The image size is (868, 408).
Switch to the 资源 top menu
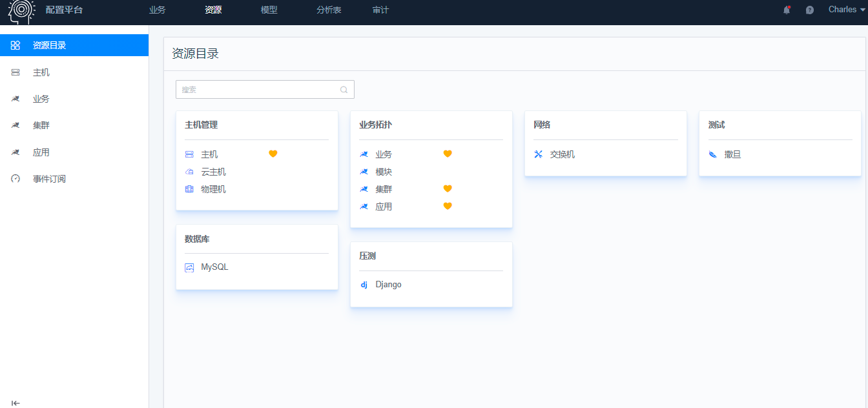(x=213, y=10)
